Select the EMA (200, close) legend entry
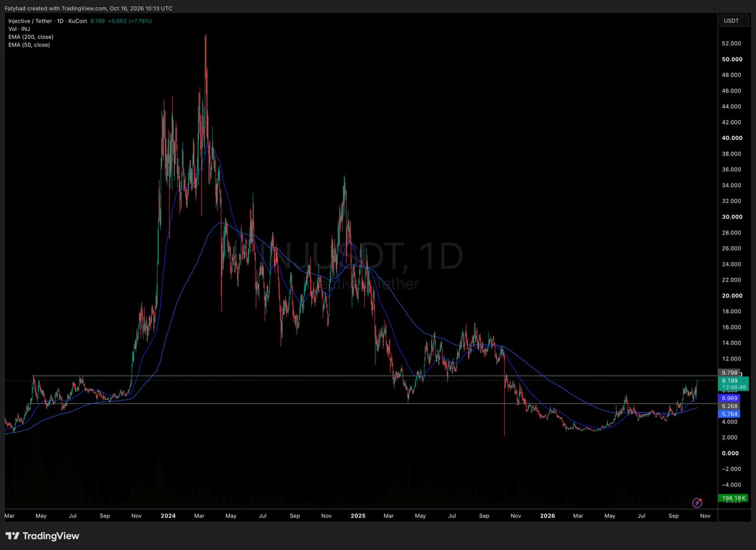Screen dimensions: 756x550 pyautogui.click(x=30, y=37)
